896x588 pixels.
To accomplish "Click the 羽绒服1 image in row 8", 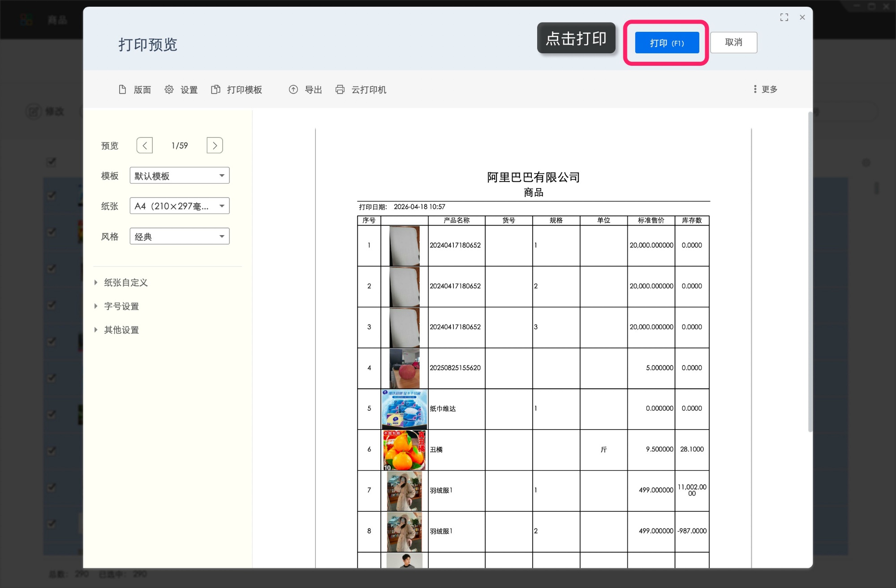I will pos(405,532).
